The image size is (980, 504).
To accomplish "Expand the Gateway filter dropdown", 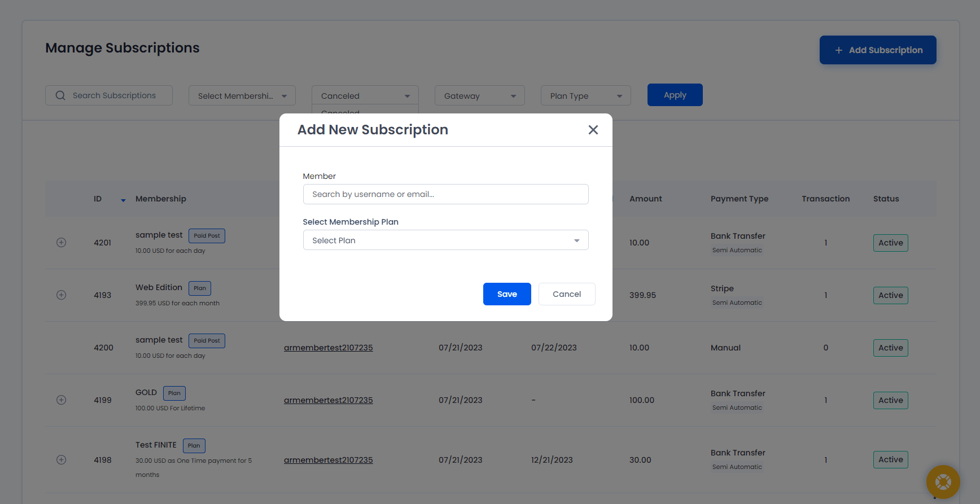I will click(x=479, y=96).
